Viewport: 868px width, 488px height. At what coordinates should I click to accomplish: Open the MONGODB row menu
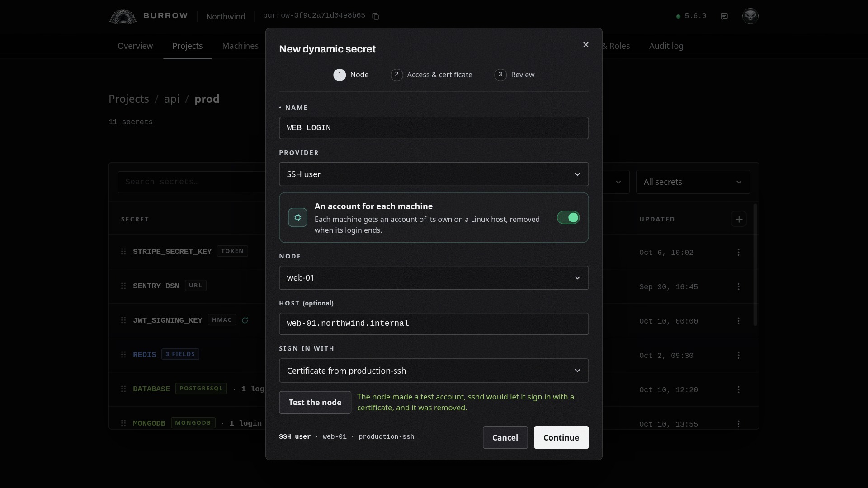click(739, 424)
